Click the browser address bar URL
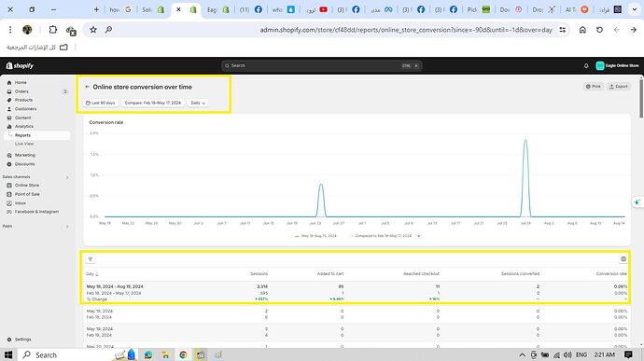The height and width of the screenshot is (361, 644). [x=406, y=30]
